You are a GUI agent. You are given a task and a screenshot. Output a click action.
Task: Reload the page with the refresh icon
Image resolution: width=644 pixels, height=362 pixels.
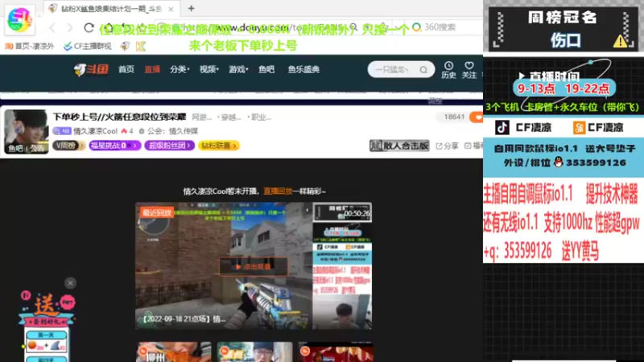[x=89, y=27]
